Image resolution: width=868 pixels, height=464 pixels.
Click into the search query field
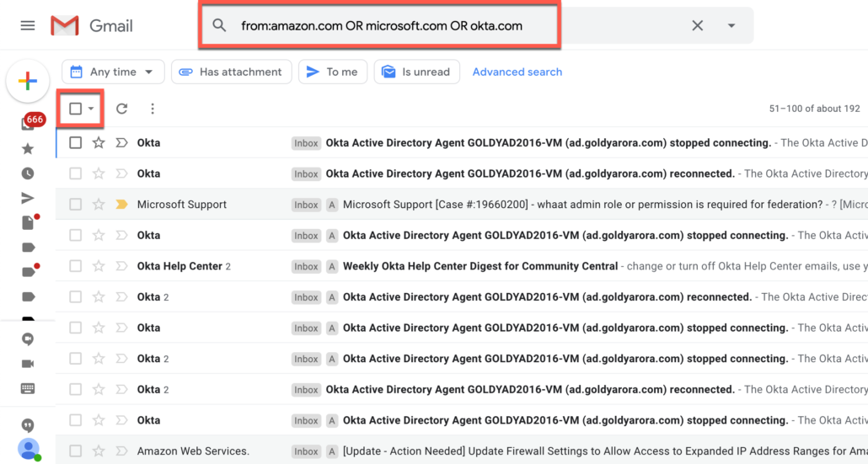pos(382,26)
